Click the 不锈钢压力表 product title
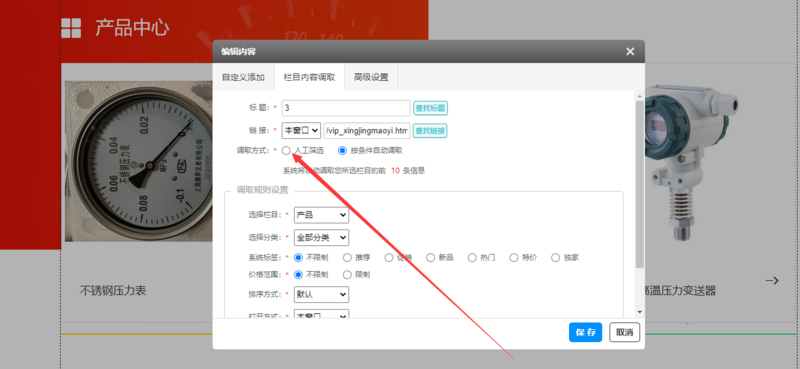This screenshot has width=800, height=369. [x=113, y=290]
